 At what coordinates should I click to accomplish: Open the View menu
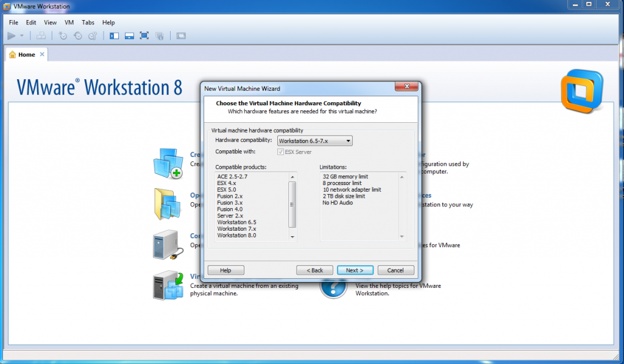[x=50, y=23]
